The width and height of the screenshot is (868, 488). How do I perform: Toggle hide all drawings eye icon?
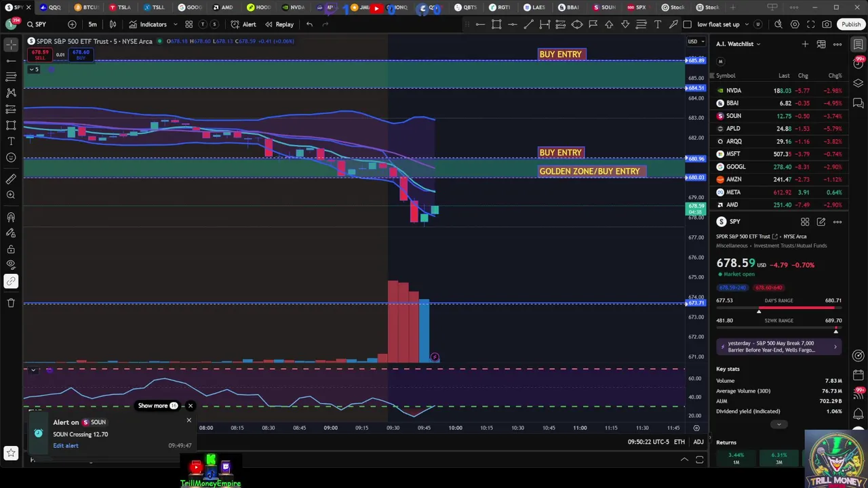coord(11,264)
